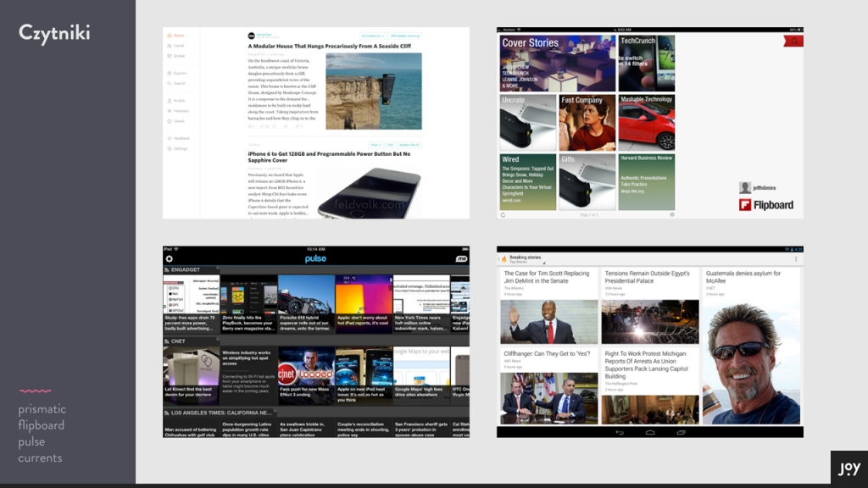Viewport: 868px width, 488px height.
Task: Open the Currents three-dot overflow menu
Action: pos(796,258)
